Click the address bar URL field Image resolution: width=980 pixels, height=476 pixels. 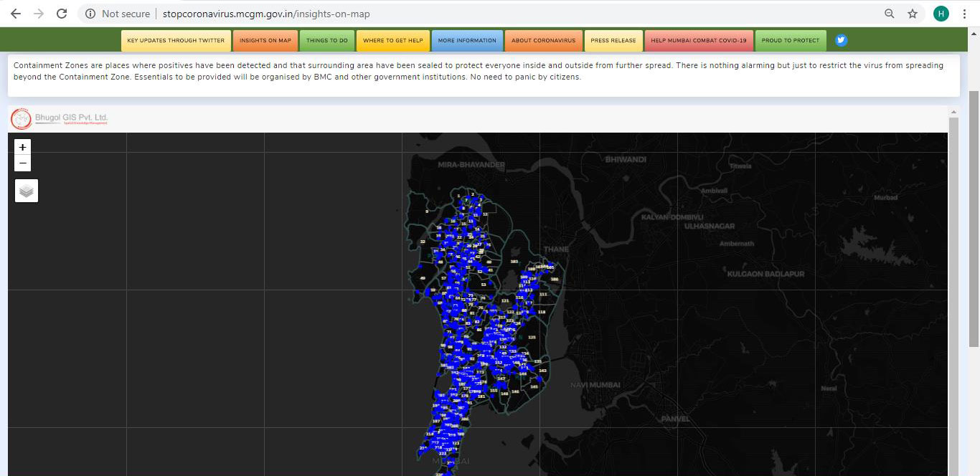point(502,14)
